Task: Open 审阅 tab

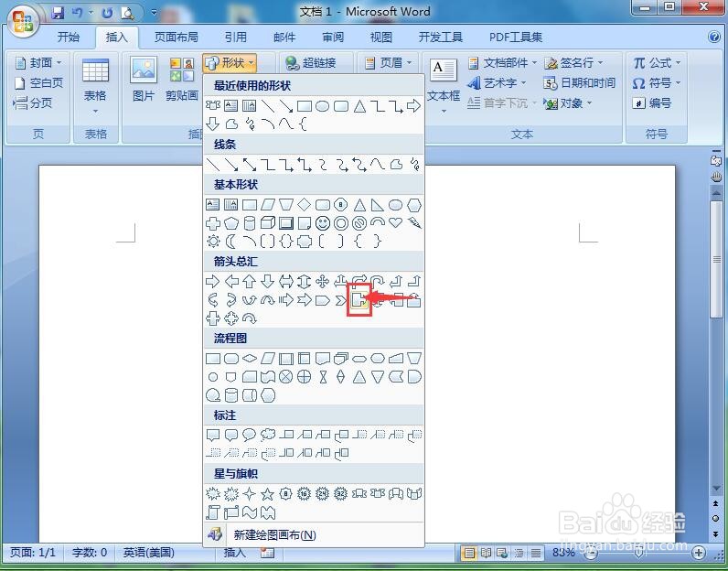Action: (333, 37)
